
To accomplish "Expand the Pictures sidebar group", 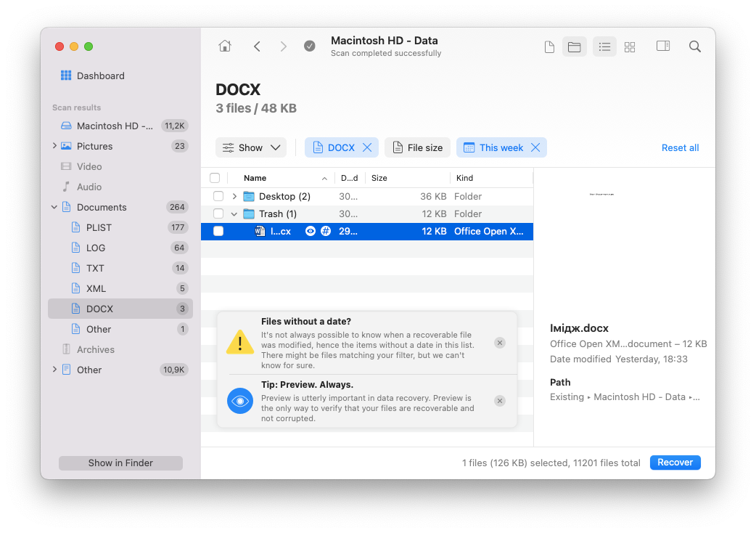I will [x=54, y=146].
